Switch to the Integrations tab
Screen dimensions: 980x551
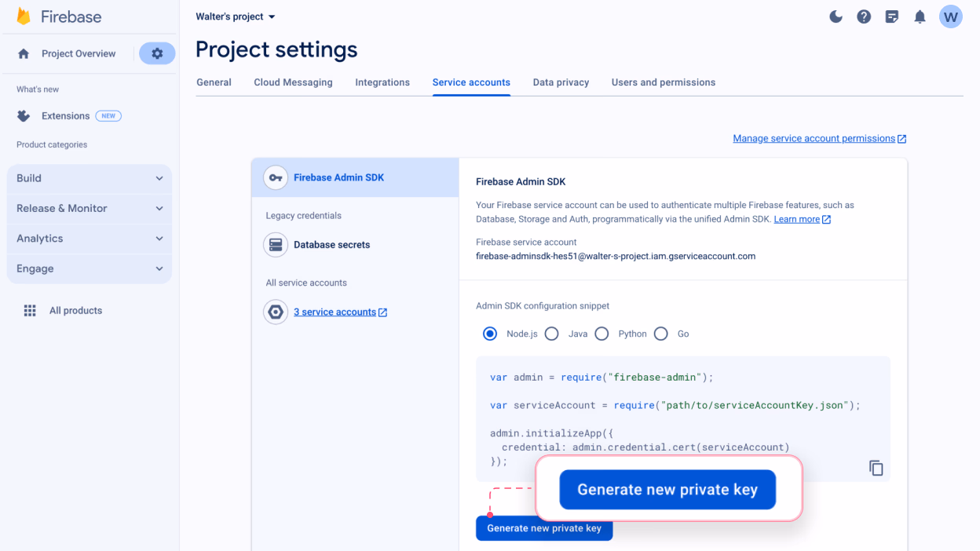(382, 82)
